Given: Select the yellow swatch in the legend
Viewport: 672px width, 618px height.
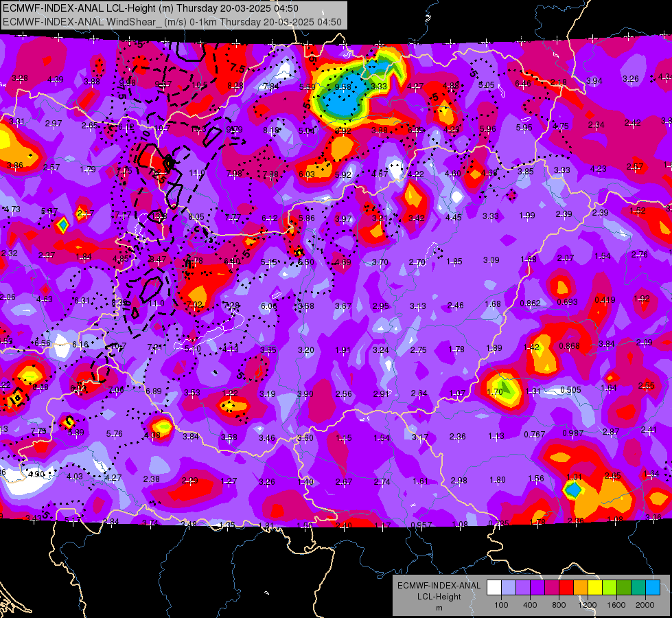Looking at the screenshot, I should tap(595, 588).
